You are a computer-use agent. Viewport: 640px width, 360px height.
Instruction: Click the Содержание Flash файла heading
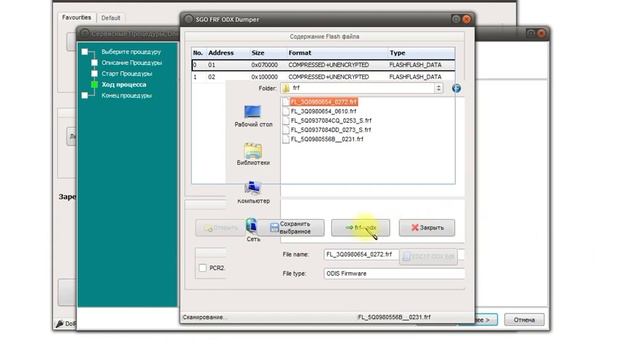click(324, 37)
